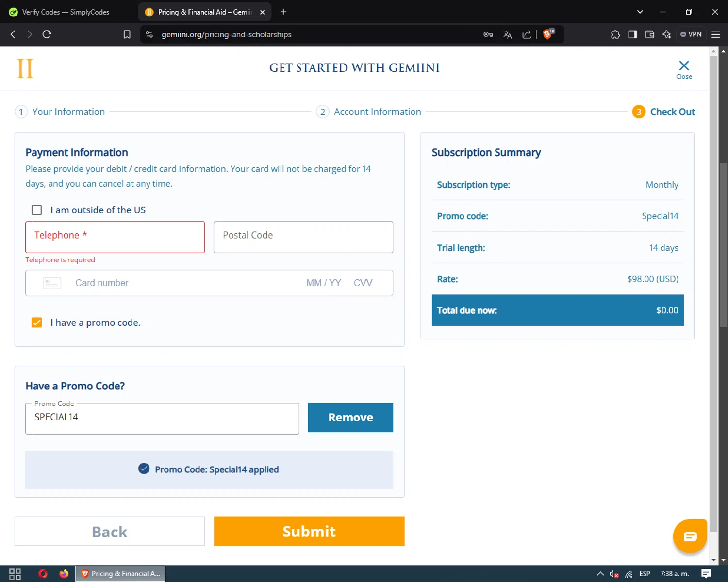Click the URL address gemiini.org/pricing-and-scholarships
Screen dimensions: 728x582
(227, 34)
